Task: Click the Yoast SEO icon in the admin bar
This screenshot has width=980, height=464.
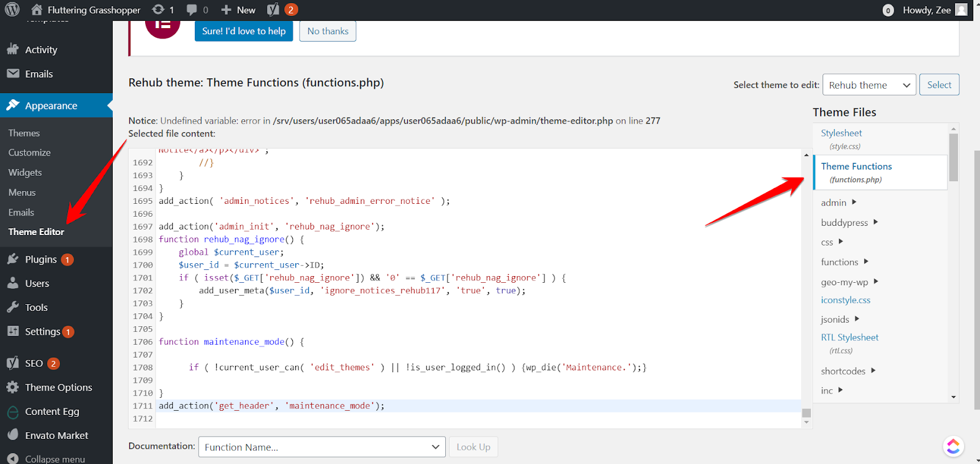Action: click(273, 10)
